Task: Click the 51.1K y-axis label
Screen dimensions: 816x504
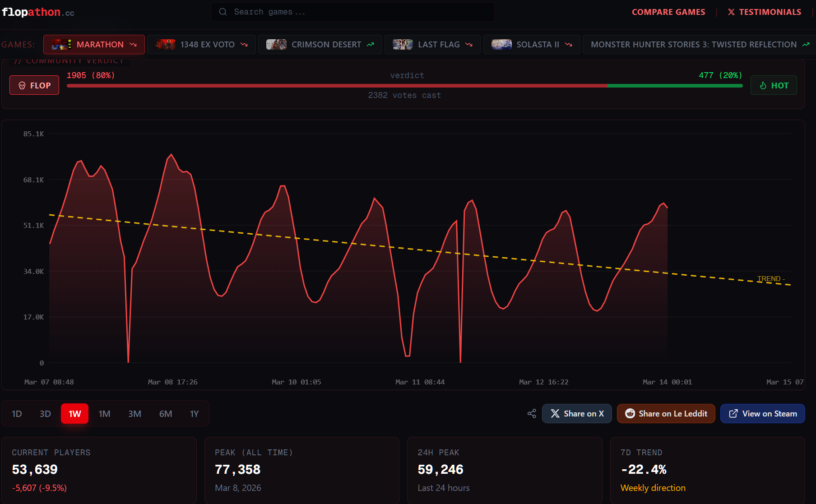Action: (x=34, y=226)
